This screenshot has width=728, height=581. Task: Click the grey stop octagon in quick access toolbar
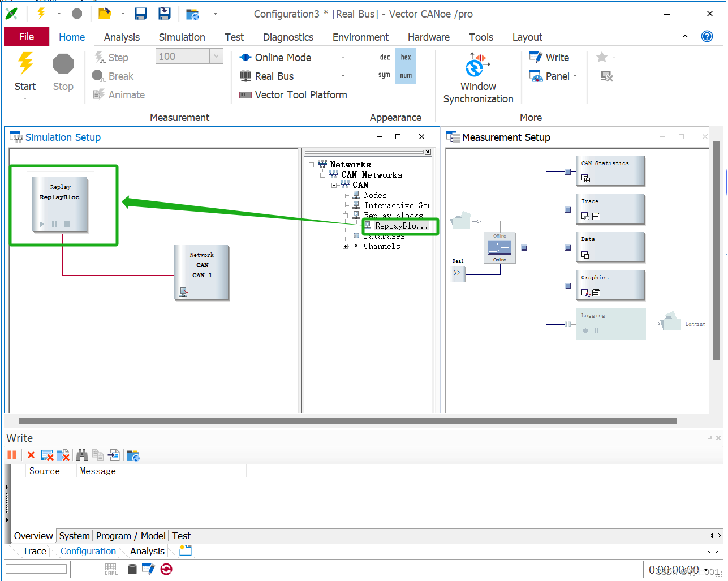(x=77, y=14)
